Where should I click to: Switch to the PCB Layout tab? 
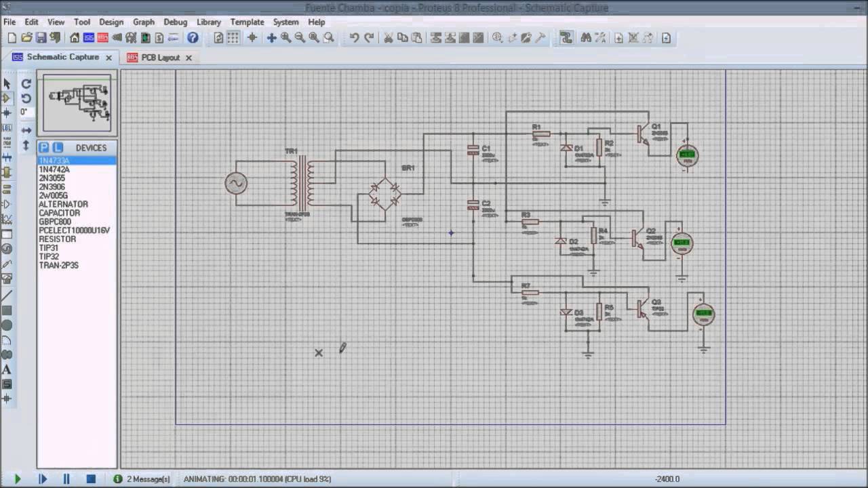[160, 58]
